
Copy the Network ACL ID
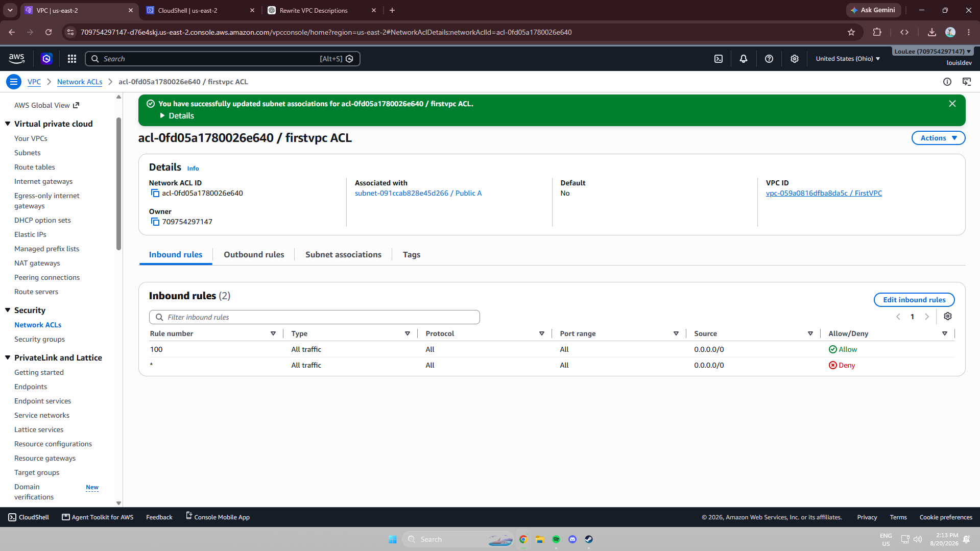pyautogui.click(x=155, y=193)
